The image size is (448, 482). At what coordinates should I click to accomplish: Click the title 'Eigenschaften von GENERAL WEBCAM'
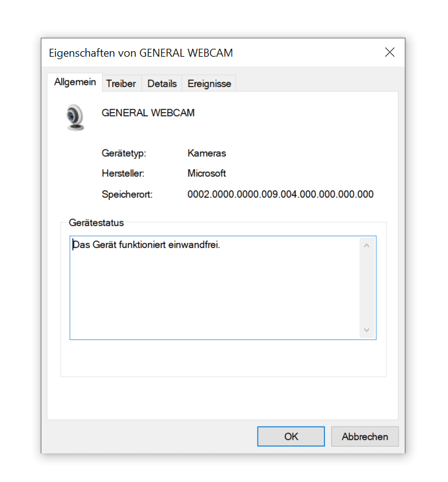click(141, 53)
